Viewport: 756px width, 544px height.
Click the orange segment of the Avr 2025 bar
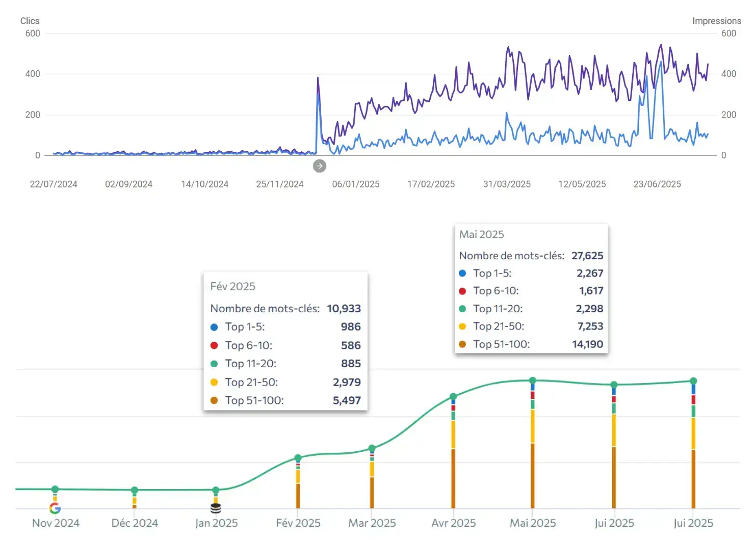tap(453, 478)
